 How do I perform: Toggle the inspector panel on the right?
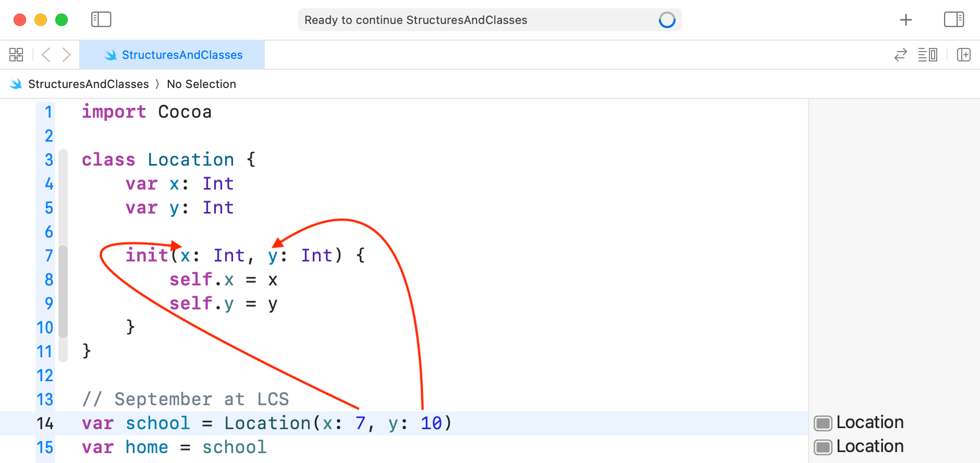953,20
